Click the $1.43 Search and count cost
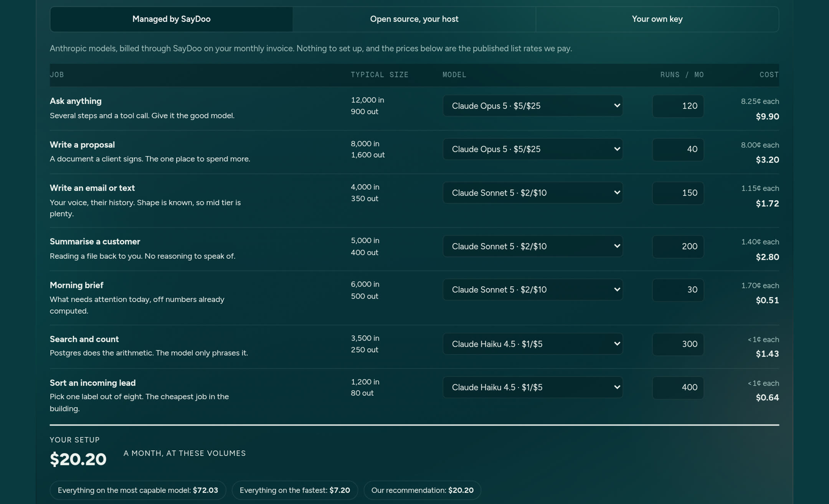 pyautogui.click(x=767, y=354)
